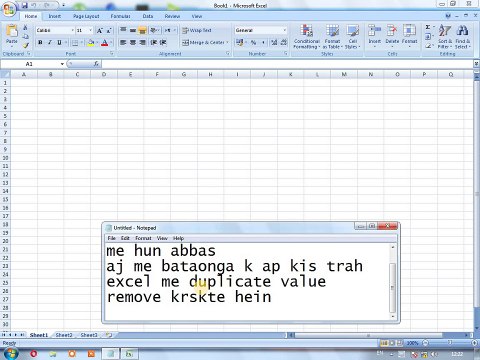Click Insert cells button in Cells group

pyautogui.click(x=375, y=35)
